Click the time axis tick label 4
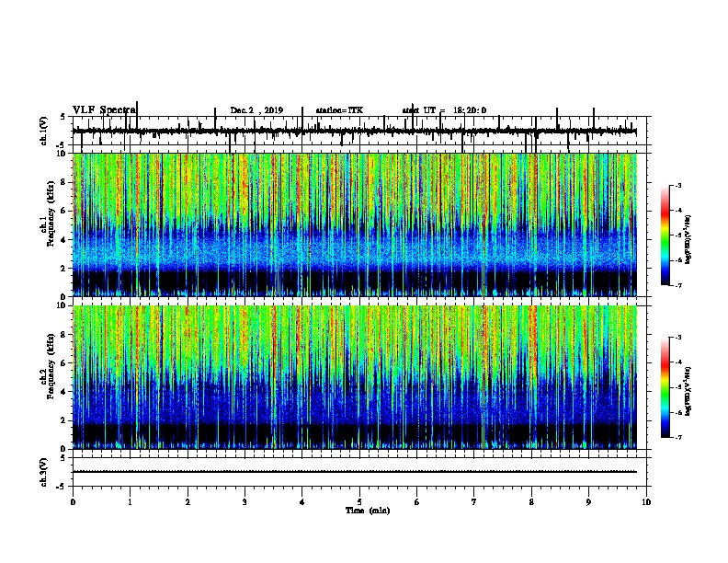This screenshot has height=563, width=728. click(302, 502)
